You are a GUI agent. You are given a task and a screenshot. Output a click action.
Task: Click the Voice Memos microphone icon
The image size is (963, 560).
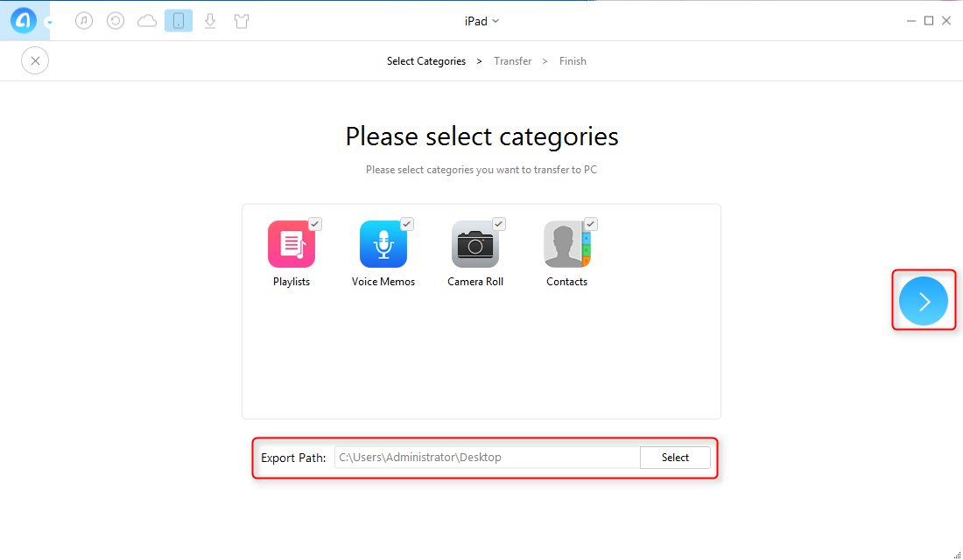coord(383,244)
